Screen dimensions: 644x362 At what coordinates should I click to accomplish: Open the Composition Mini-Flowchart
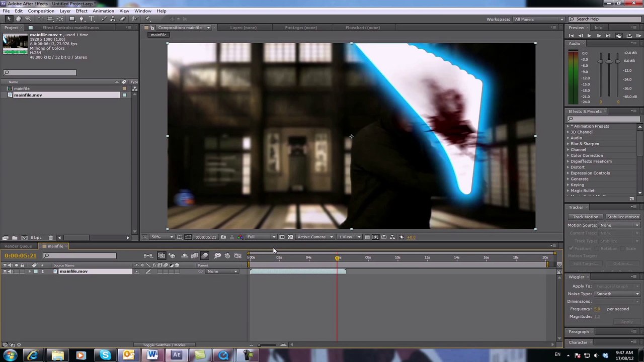coord(148,256)
